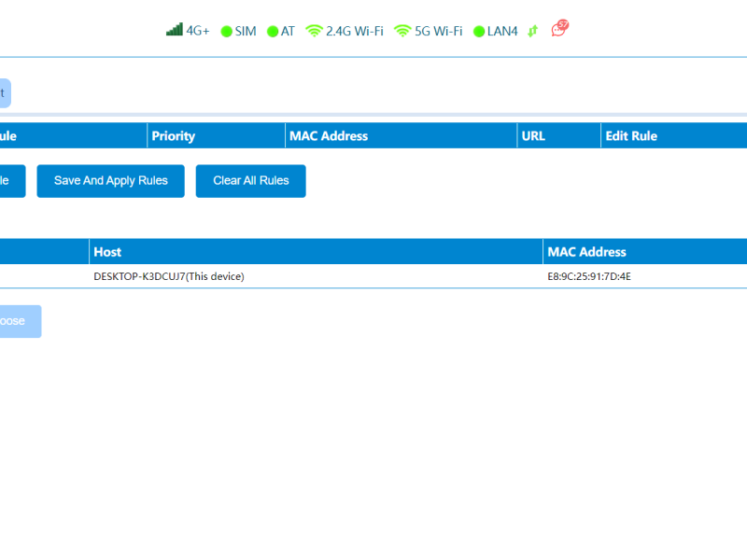747x560 pixels.
Task: Click the green SIM status indicator
Action: click(x=226, y=32)
